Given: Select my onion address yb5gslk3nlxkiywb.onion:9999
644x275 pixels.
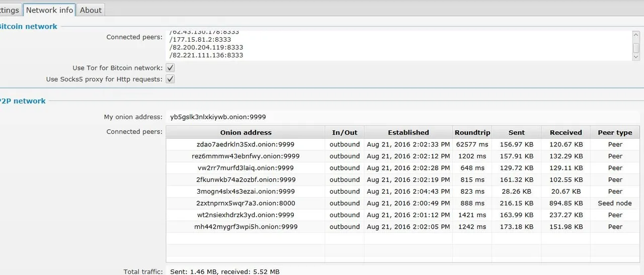Looking at the screenshot, I should [218, 117].
